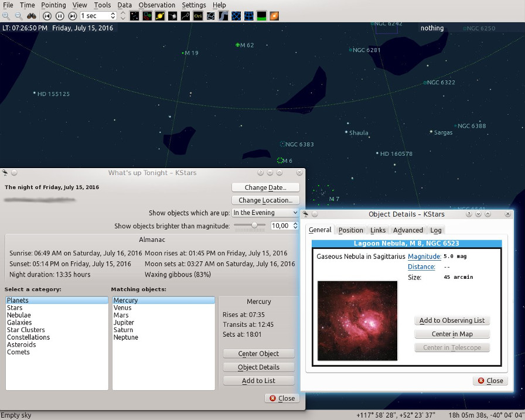Click the magnitude value field 10,00
This screenshot has width=525, height=420.
[x=281, y=226]
